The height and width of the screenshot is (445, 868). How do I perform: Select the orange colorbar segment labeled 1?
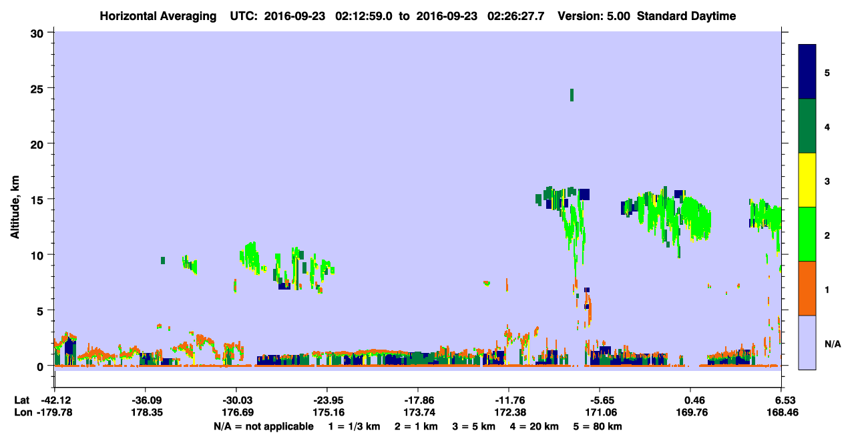[x=807, y=288]
